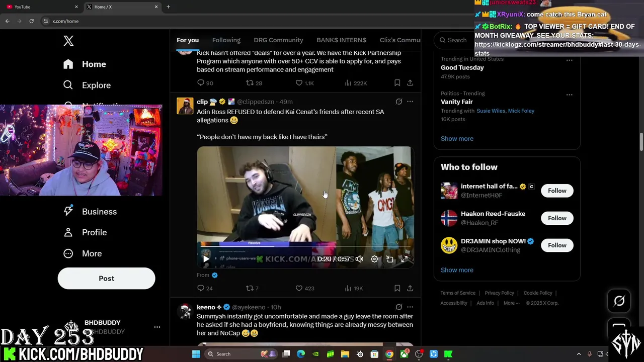The height and width of the screenshot is (362, 644).
Task: Open the More menu in the sidebar
Action: click(82, 253)
